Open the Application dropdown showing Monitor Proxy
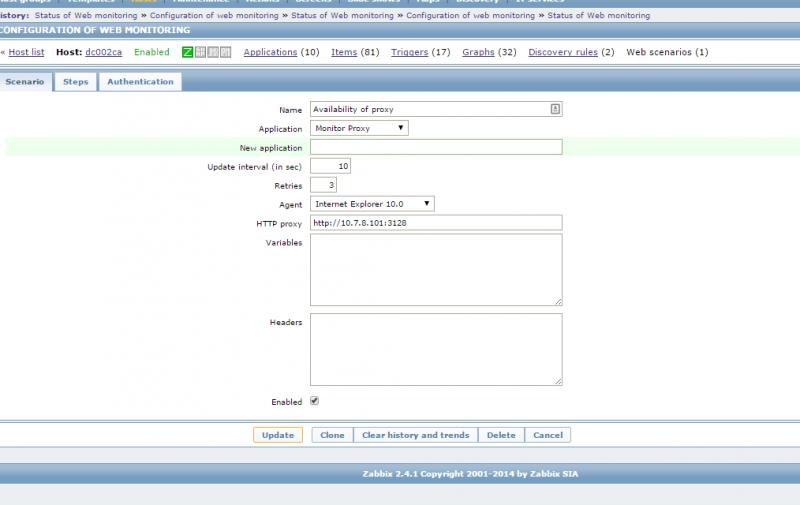Image resolution: width=800 pixels, height=505 pixels. pos(359,128)
